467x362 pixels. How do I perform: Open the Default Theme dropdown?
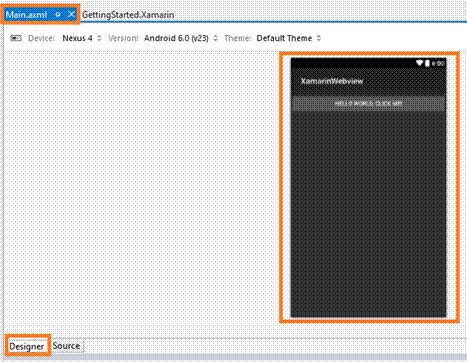click(288, 38)
